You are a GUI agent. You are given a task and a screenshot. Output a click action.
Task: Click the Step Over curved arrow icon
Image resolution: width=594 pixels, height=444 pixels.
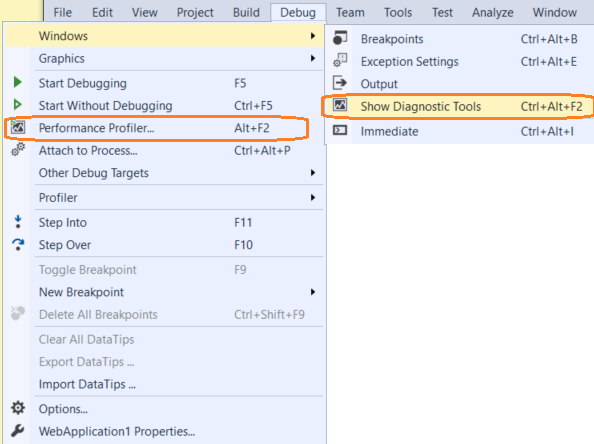18,244
